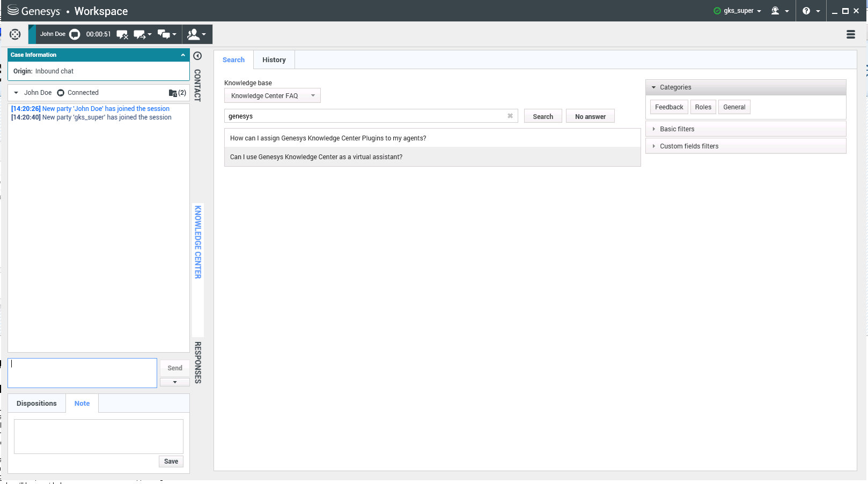Open the RESPONSES vertical tab
The height and width of the screenshot is (484, 868).
click(198, 362)
